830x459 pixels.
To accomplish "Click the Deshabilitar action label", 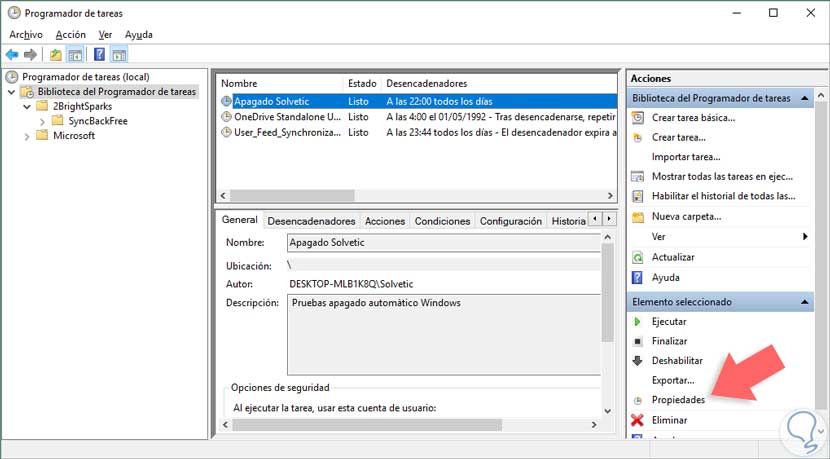I will [678, 361].
